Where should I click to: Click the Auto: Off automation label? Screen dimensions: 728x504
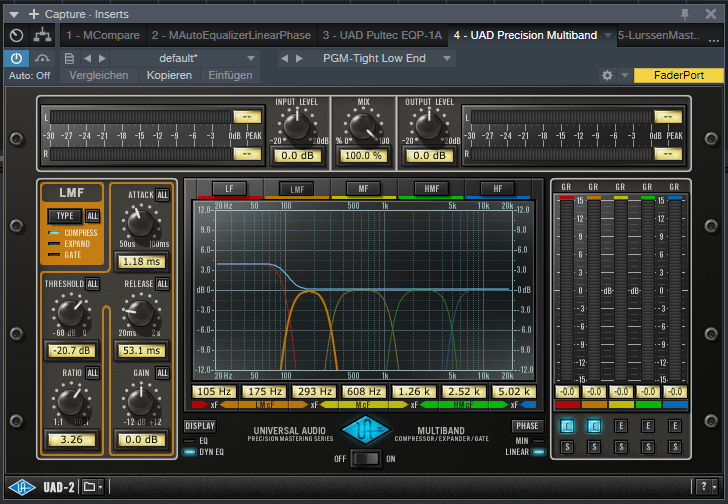point(29,76)
